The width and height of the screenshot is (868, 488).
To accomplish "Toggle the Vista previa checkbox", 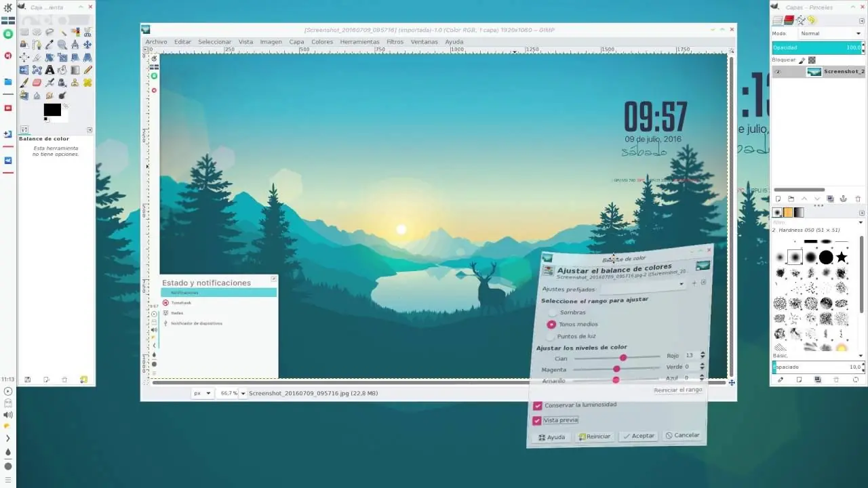I will click(x=538, y=420).
